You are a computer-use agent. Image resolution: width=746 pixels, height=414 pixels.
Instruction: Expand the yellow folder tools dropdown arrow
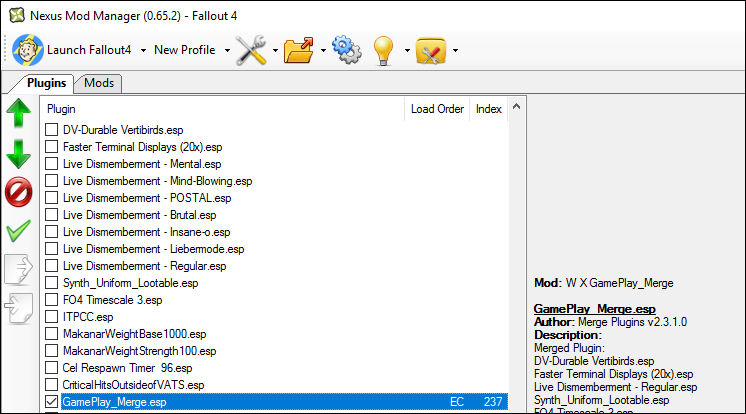coord(455,50)
